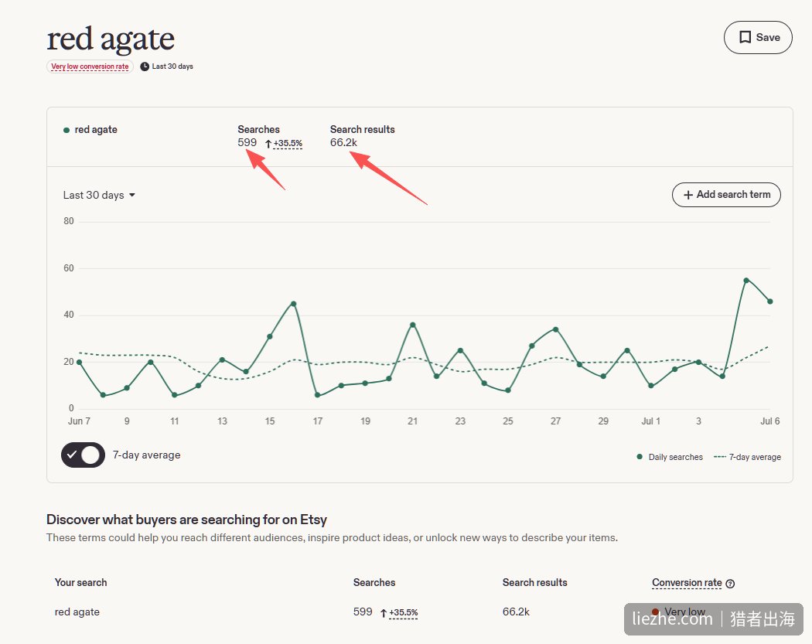Click the Searches column header in table
Screen dimensions: 812x644
tap(374, 582)
